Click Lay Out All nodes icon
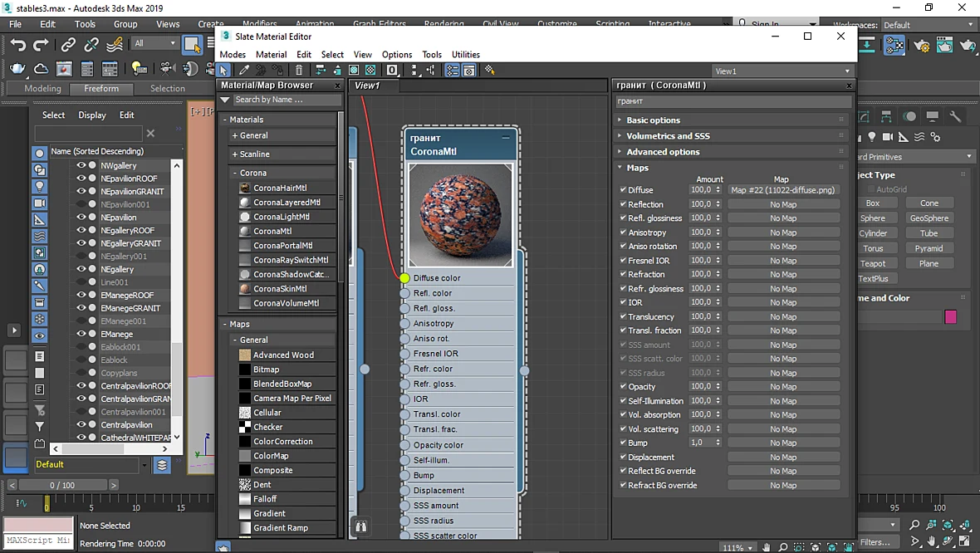Viewport: 980px width, 553px height. tap(414, 70)
